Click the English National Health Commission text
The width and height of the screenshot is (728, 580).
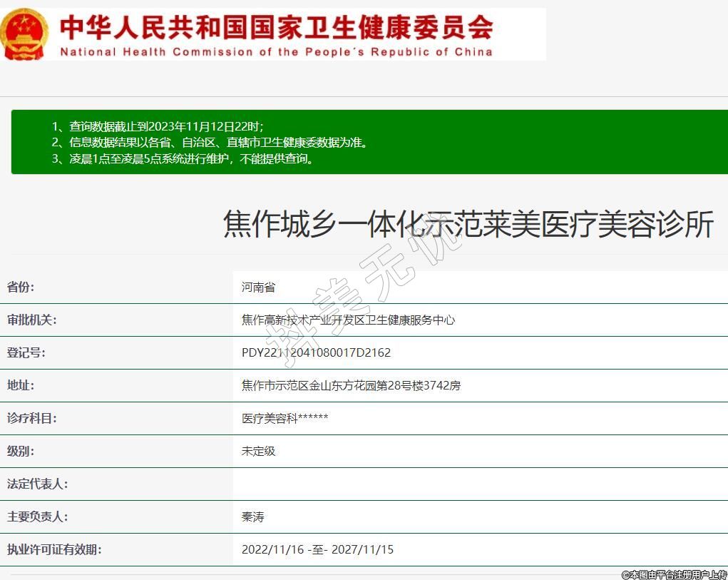click(x=276, y=52)
